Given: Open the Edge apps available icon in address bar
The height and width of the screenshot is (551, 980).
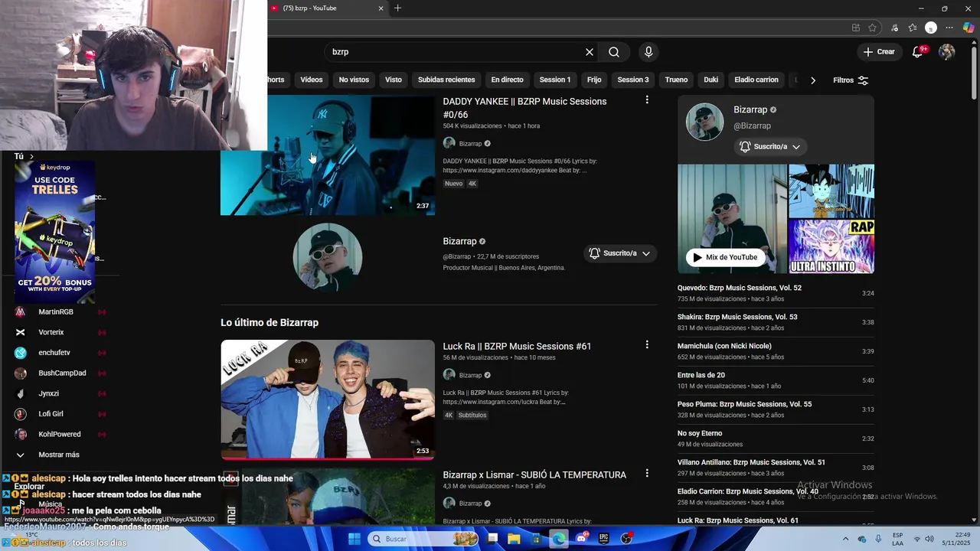Looking at the screenshot, I should (x=855, y=28).
